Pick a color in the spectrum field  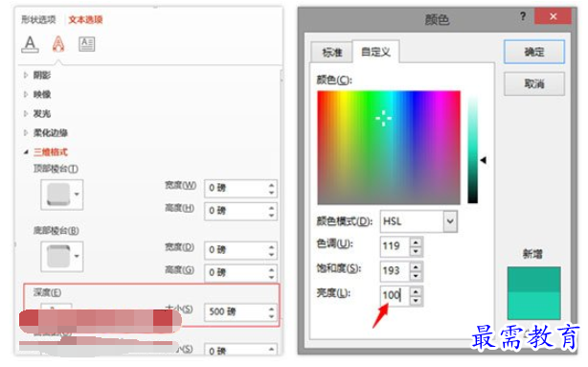389,148
